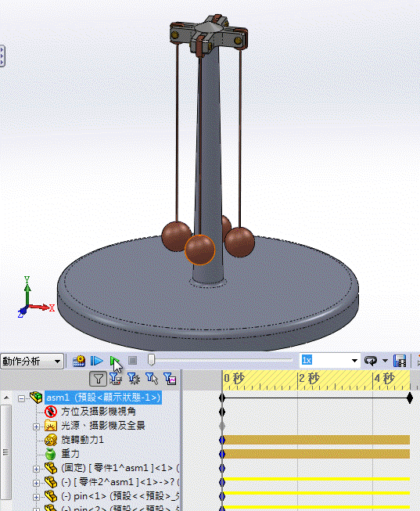Click the left panel expand tab handle

pyautogui.click(x=2, y=56)
